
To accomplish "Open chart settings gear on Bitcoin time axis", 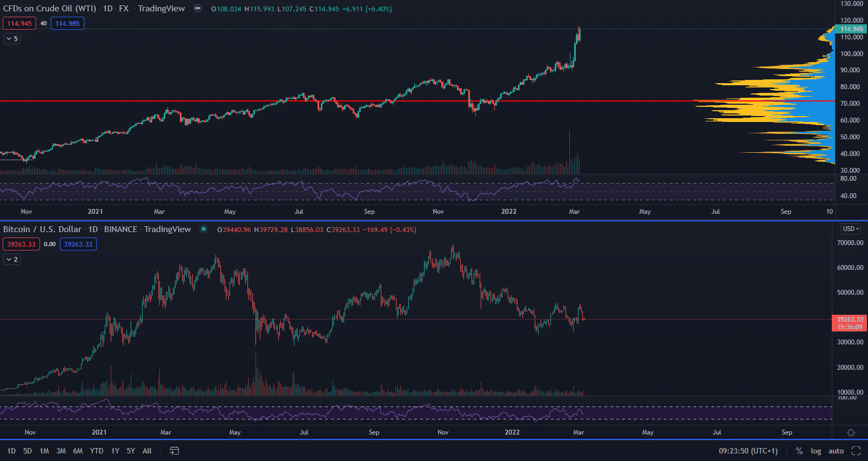I will click(851, 432).
